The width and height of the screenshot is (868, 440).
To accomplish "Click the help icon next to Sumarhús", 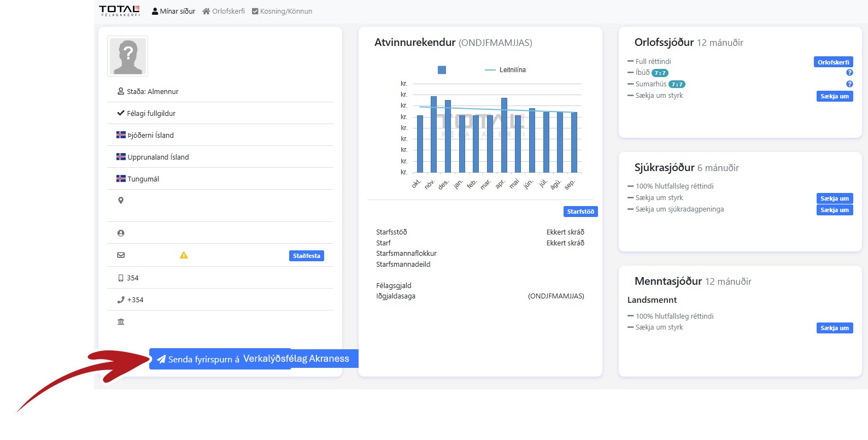I will 849,84.
